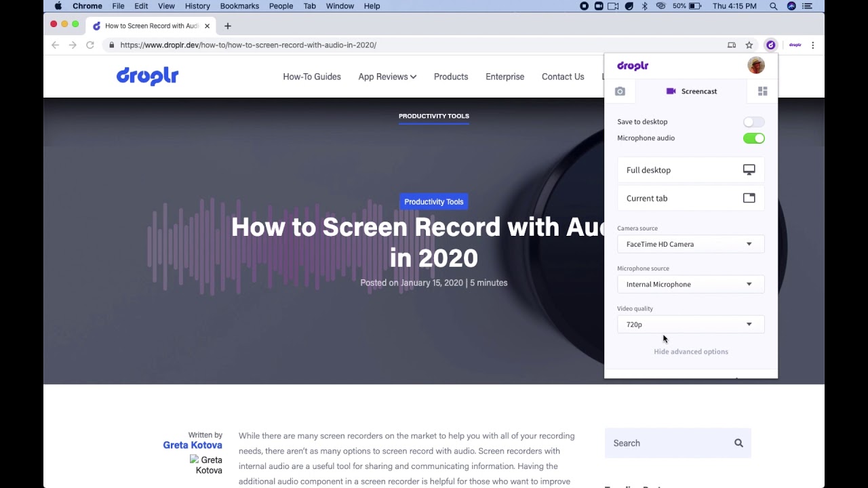Click the Productivity Tools category badge
Viewport: 868px width, 488px height.
pos(434,202)
